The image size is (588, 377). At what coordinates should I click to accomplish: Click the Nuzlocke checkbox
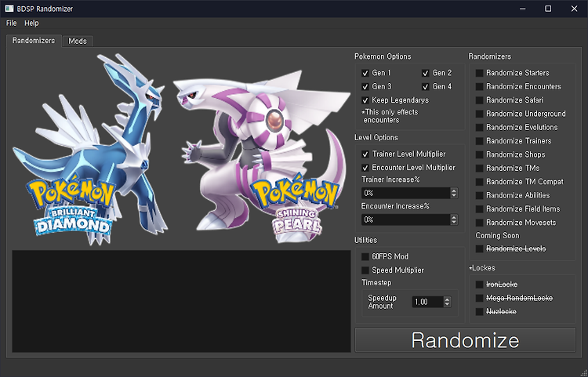(x=479, y=312)
